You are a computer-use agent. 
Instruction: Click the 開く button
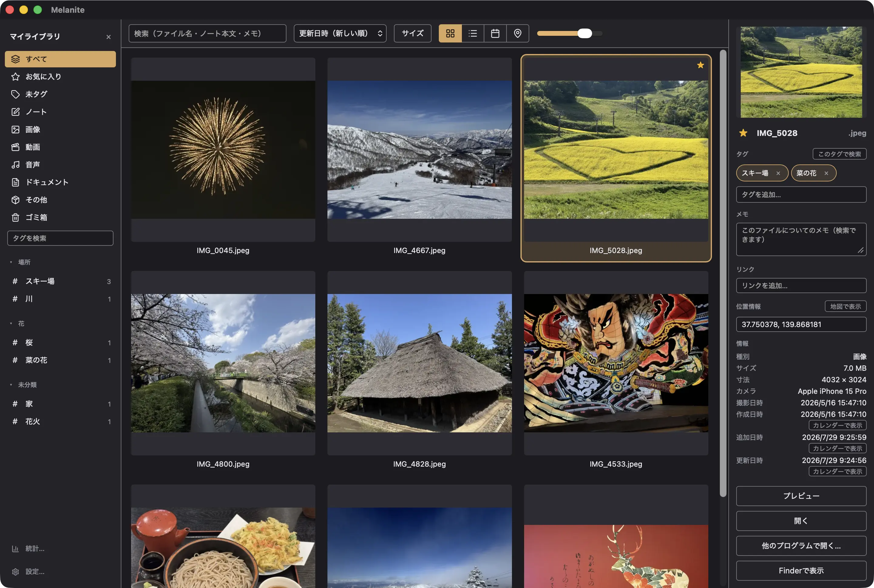(x=801, y=521)
